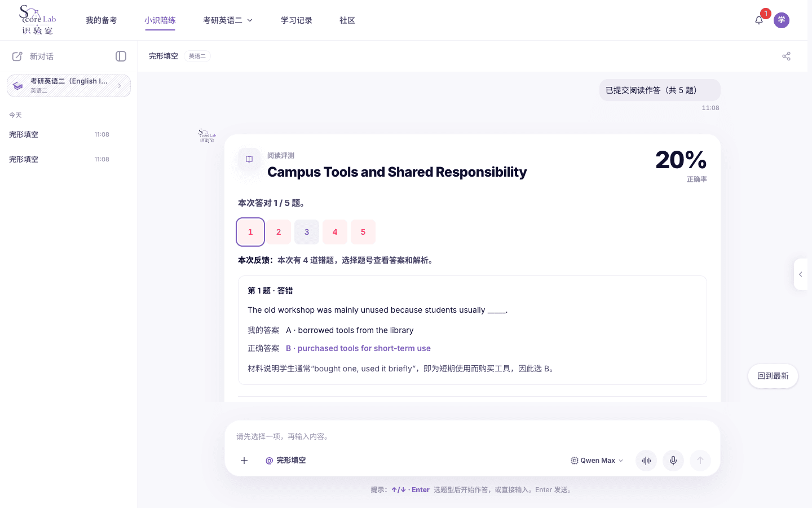Viewport: 812px width, 508px height.
Task: Jump to latest with 回到最新 button
Action: point(773,376)
